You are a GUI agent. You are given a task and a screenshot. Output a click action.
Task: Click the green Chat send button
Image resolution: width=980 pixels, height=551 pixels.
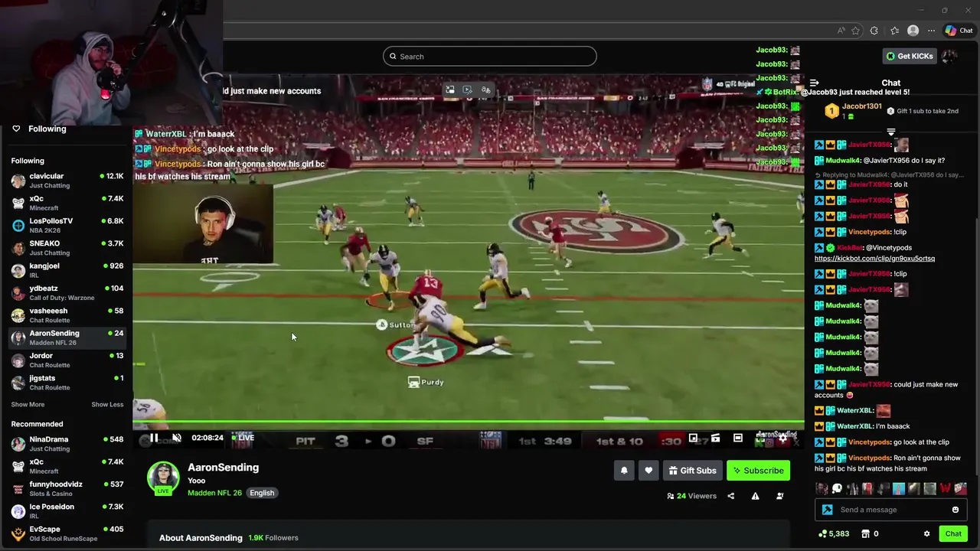click(x=953, y=534)
